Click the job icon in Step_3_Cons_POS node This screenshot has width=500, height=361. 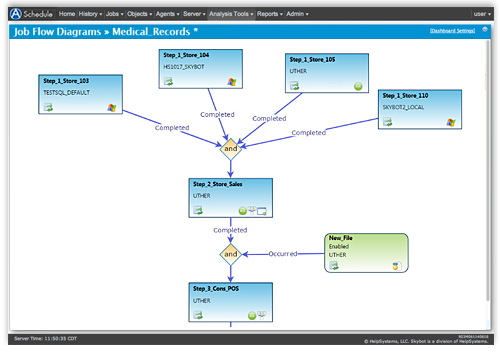pos(198,315)
